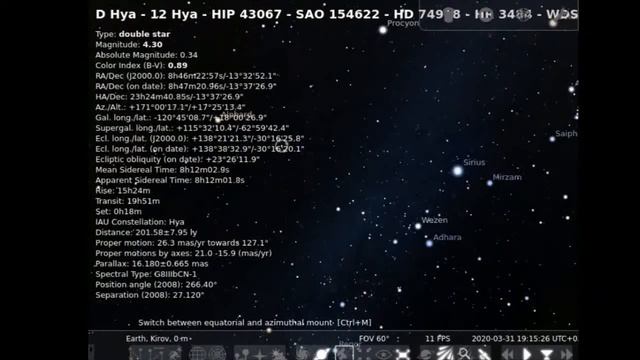Click the FOV 60° status readout
The height and width of the screenshot is (360, 640).
point(374,338)
